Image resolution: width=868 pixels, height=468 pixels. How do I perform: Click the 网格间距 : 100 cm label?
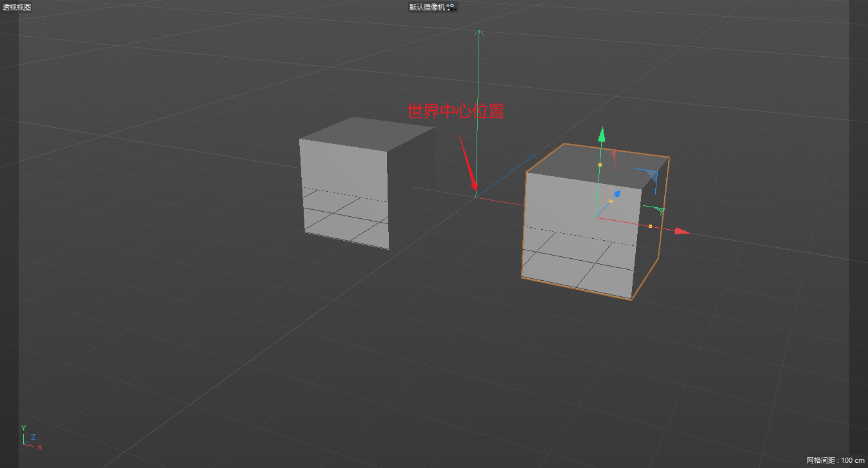pyautogui.click(x=835, y=460)
